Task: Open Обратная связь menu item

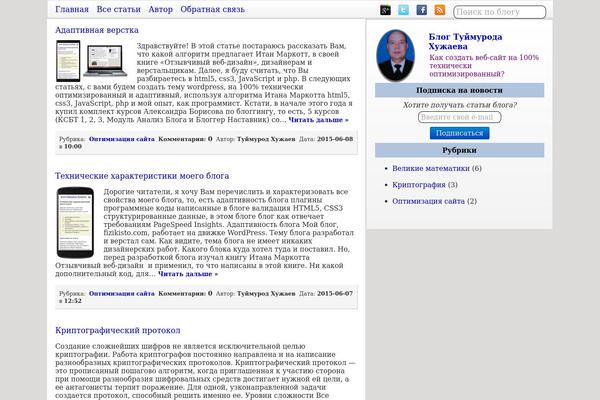Action: coord(212,10)
